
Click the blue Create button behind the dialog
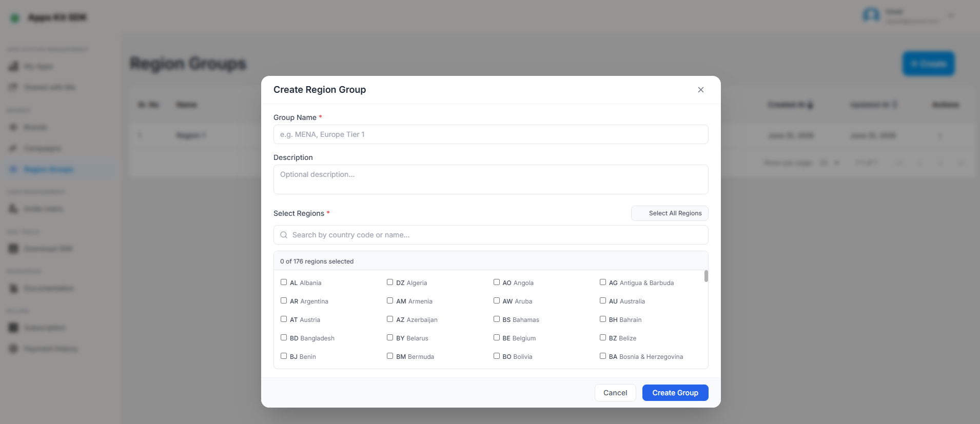[x=929, y=64]
